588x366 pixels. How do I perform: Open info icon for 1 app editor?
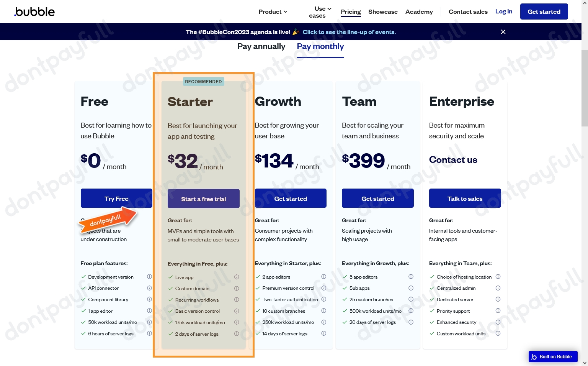149,311
